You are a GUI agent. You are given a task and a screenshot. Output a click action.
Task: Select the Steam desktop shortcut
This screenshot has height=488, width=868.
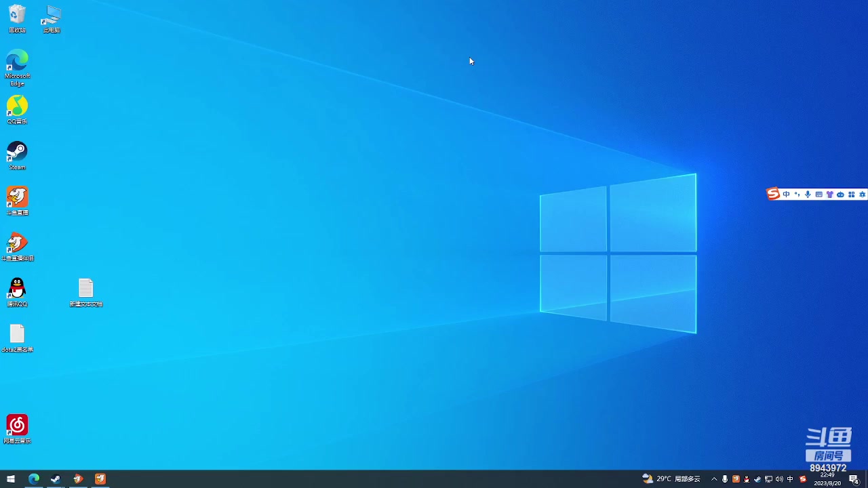[x=17, y=155]
